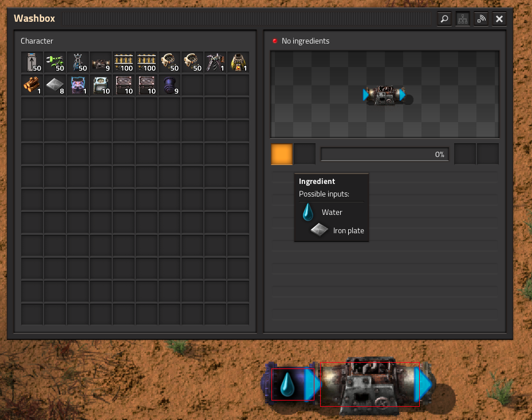Close the Washbox window

(499, 19)
